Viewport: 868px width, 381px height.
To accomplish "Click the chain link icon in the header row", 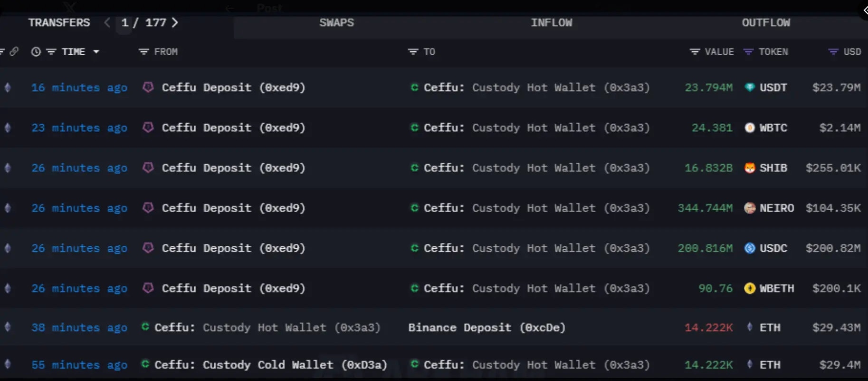I will (x=14, y=52).
